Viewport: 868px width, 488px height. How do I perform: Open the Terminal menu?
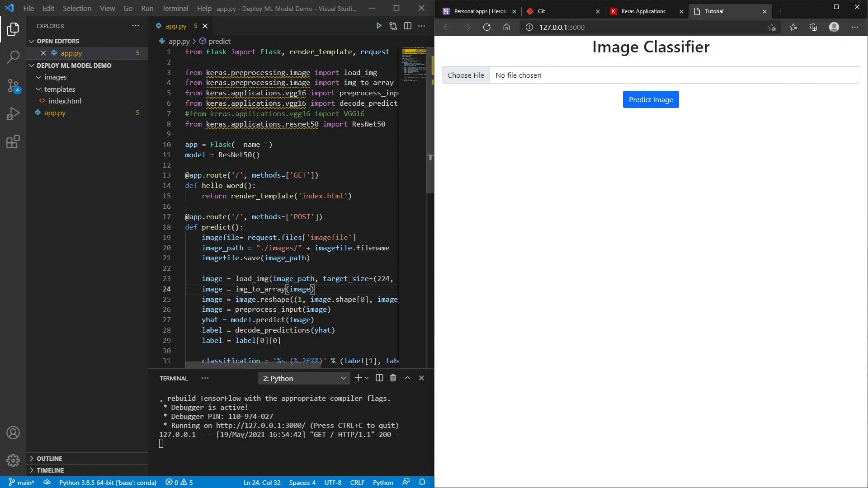(175, 8)
